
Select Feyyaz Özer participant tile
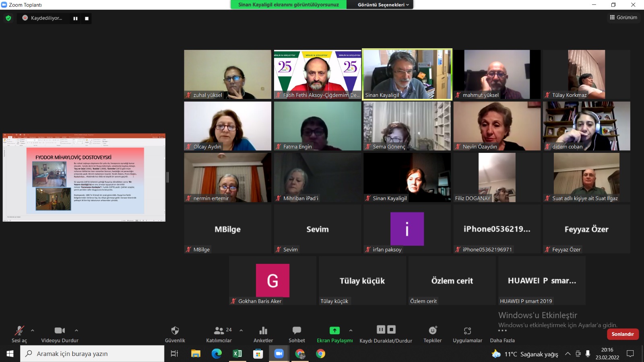pos(586,229)
